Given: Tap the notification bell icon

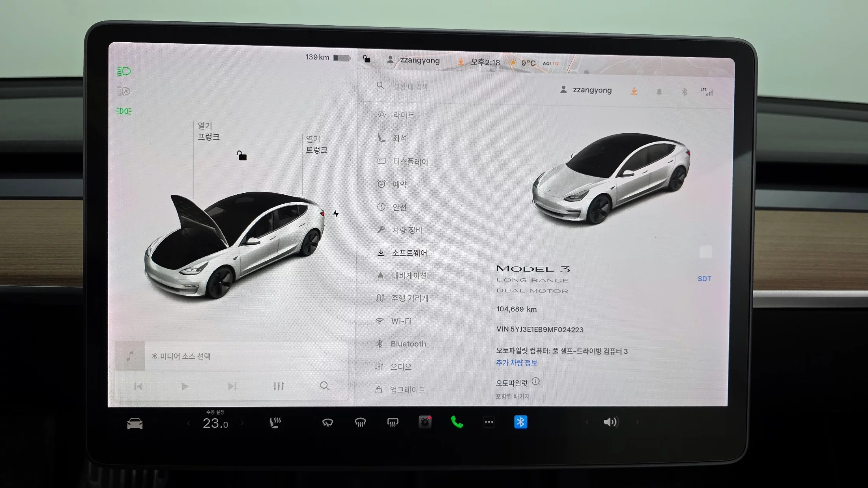Looking at the screenshot, I should (x=659, y=92).
